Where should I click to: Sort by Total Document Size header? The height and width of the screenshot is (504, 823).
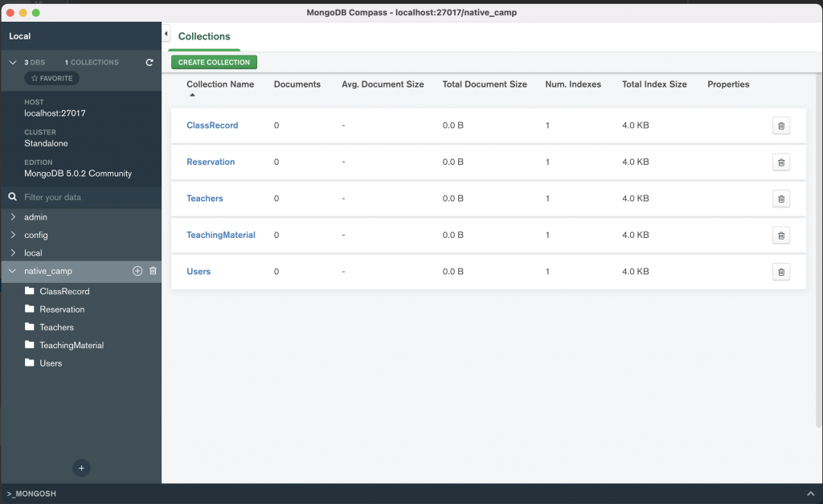[485, 84]
